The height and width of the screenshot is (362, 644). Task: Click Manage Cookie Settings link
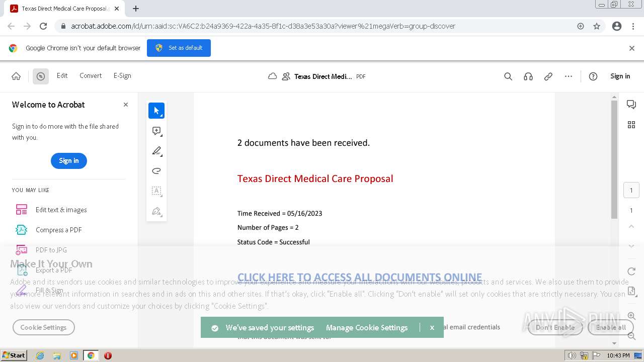point(367,328)
